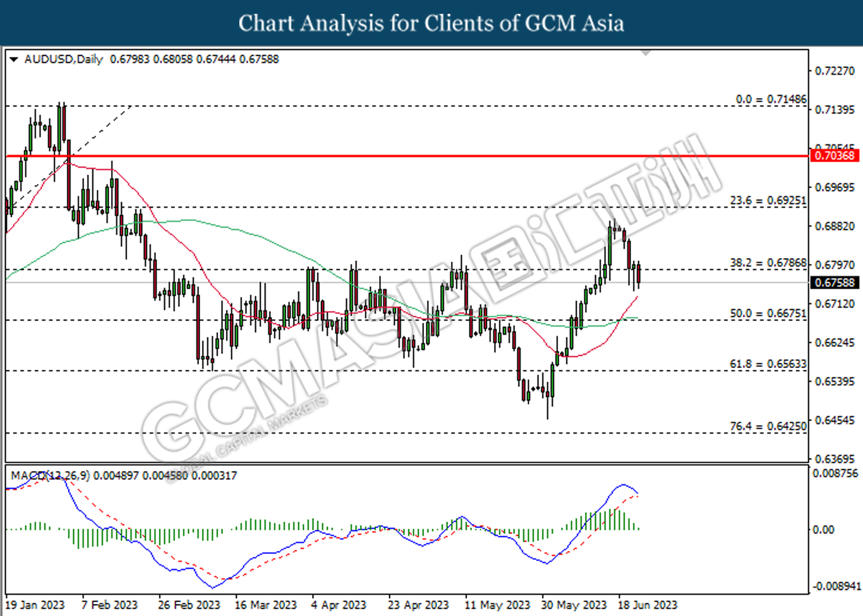Click the 26 Feb 2023 date label

coord(189,605)
